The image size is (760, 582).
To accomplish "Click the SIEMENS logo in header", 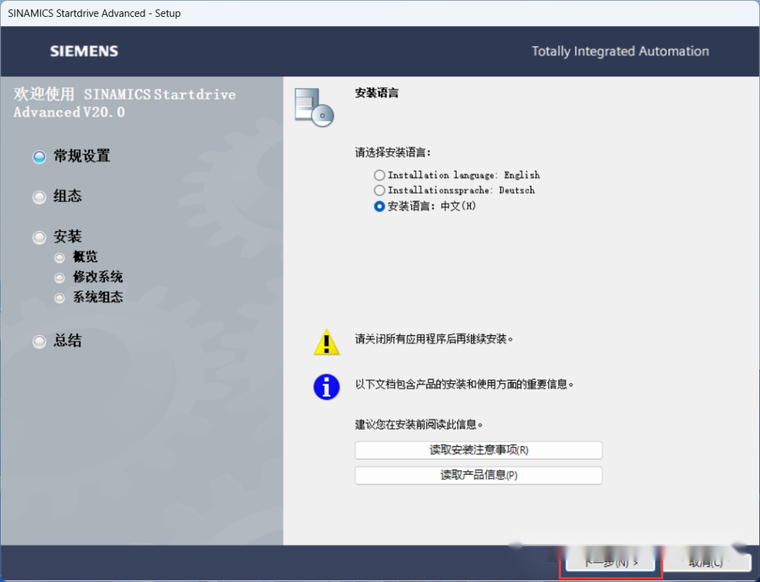I will point(84,51).
